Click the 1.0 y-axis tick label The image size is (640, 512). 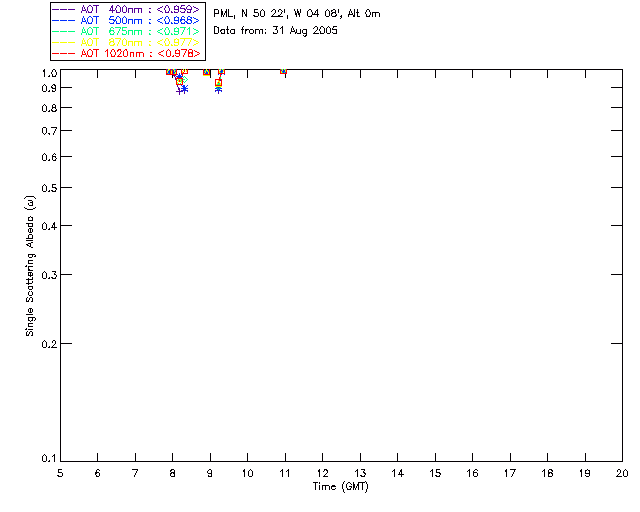49,73
